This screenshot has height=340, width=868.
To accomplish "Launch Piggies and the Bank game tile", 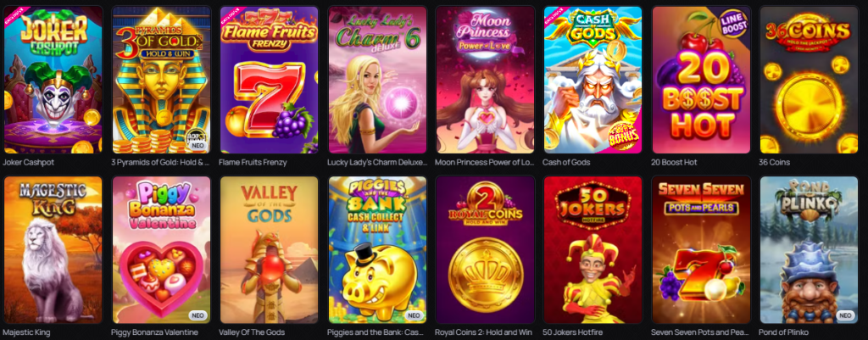I will coord(377,250).
